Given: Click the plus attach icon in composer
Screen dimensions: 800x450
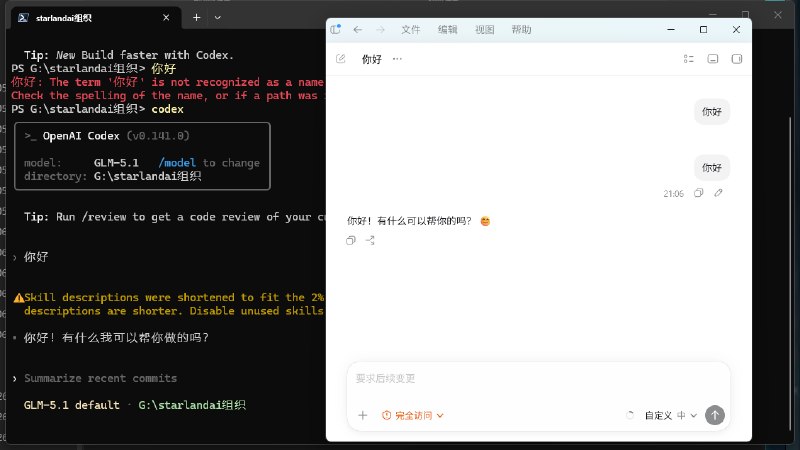Looking at the screenshot, I should (363, 415).
